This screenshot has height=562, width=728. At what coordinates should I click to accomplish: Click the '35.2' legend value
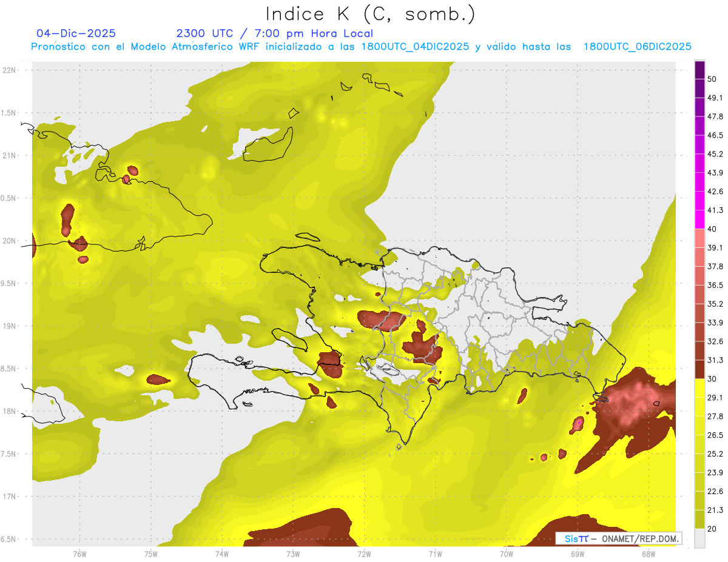tap(716, 304)
